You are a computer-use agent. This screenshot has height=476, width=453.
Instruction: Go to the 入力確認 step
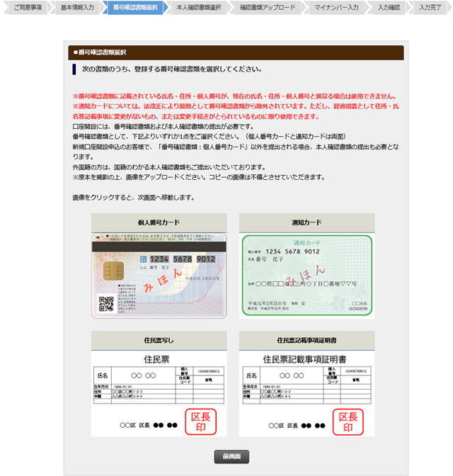coord(388,8)
